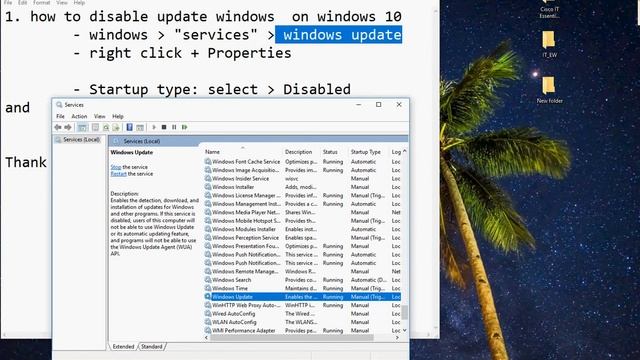The image size is (640, 360).
Task: Click the forward arrow in Services toolbar
Action: (67, 127)
